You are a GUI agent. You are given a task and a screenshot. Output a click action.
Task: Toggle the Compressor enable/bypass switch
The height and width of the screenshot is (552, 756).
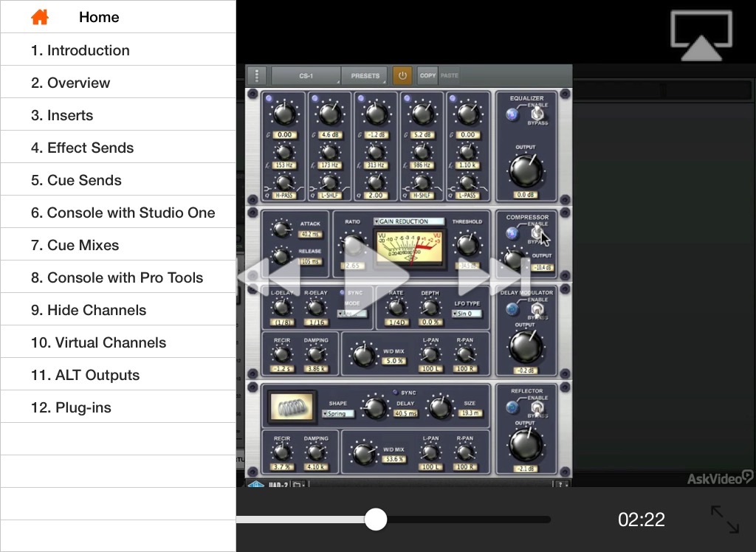(x=537, y=232)
